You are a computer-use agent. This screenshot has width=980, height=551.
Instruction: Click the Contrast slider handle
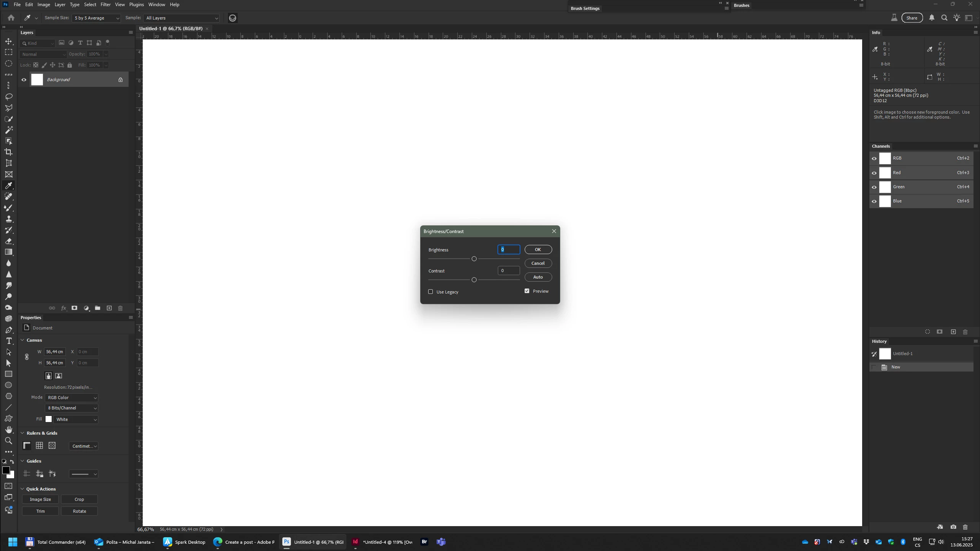pos(474,280)
